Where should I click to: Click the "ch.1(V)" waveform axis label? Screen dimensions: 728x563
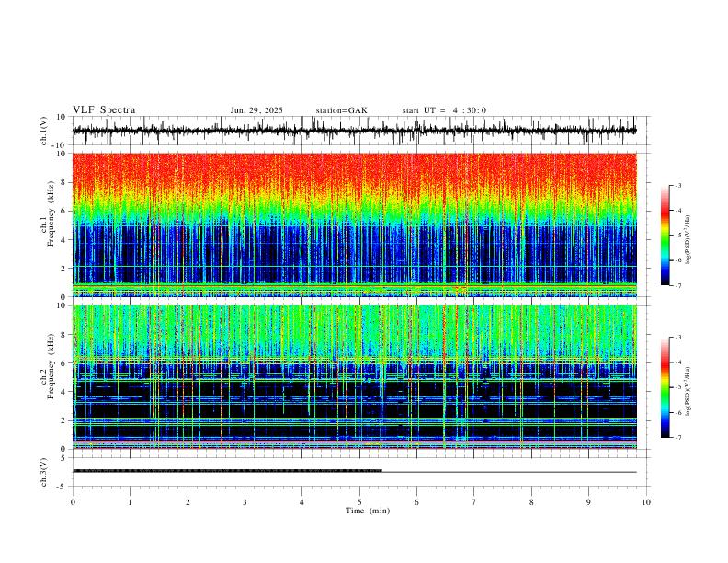pos(44,131)
